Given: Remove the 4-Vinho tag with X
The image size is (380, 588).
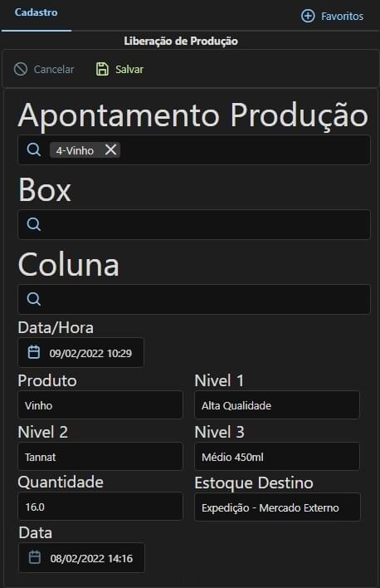Looking at the screenshot, I should 110,149.
